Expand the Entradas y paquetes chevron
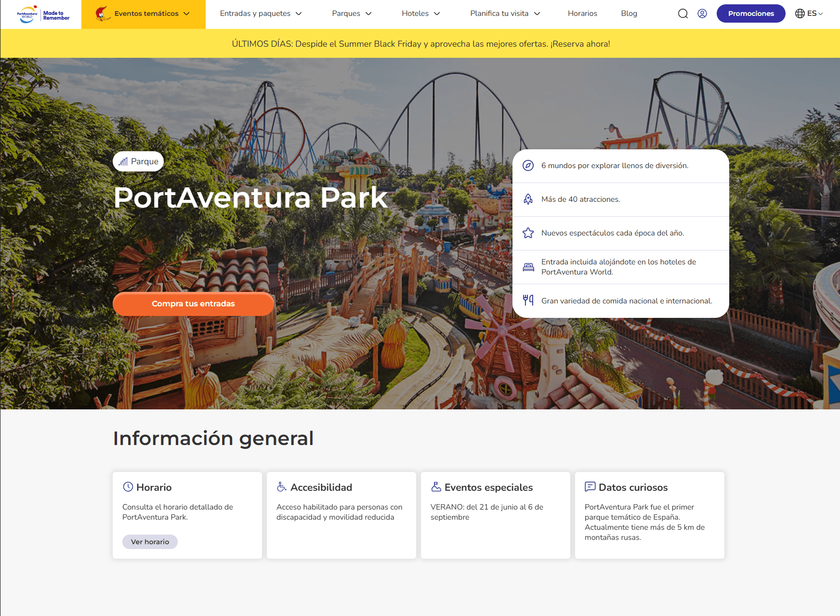 tap(299, 13)
